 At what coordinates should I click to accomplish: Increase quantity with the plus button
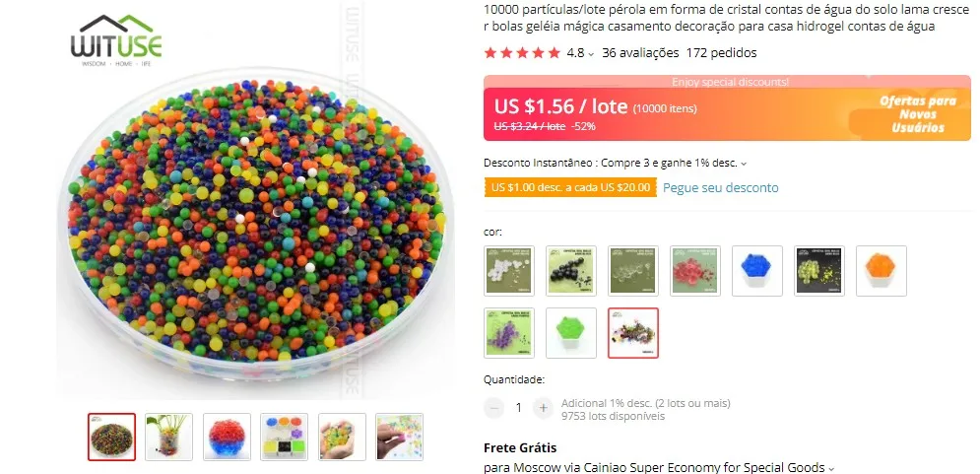543,408
